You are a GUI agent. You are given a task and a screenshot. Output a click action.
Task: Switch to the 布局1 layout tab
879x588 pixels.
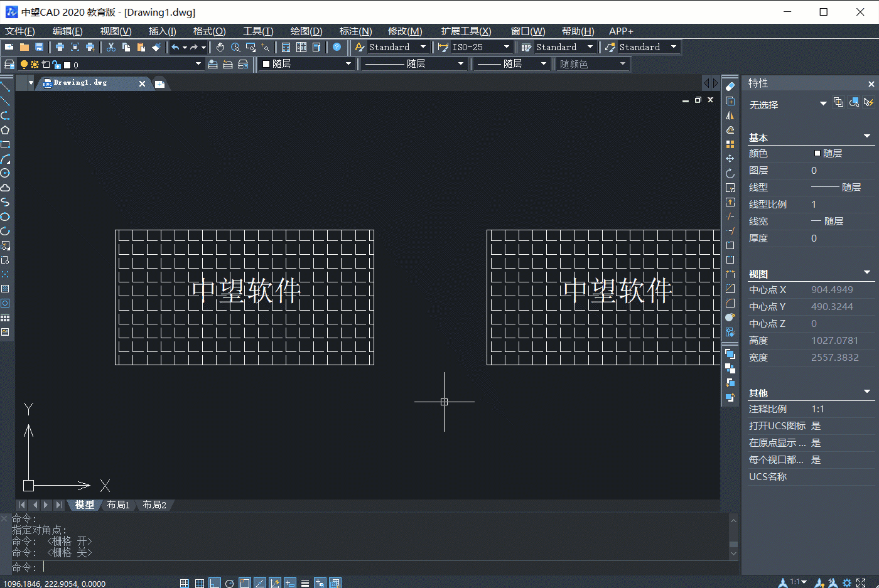(118, 505)
